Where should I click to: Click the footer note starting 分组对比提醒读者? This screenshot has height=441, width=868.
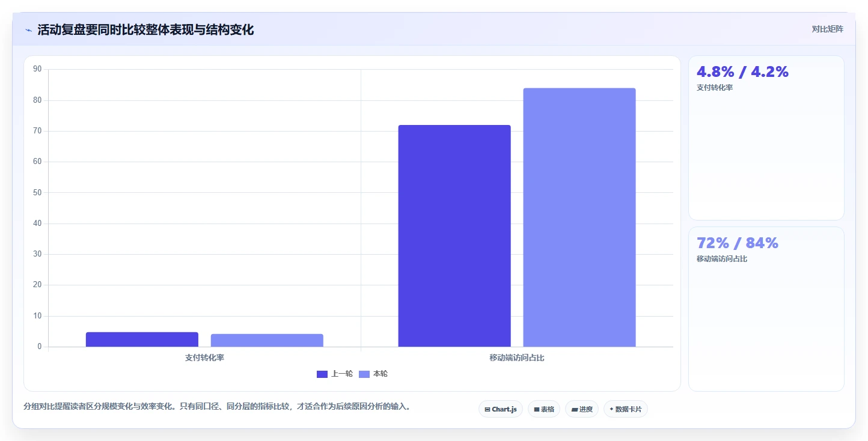pos(218,407)
